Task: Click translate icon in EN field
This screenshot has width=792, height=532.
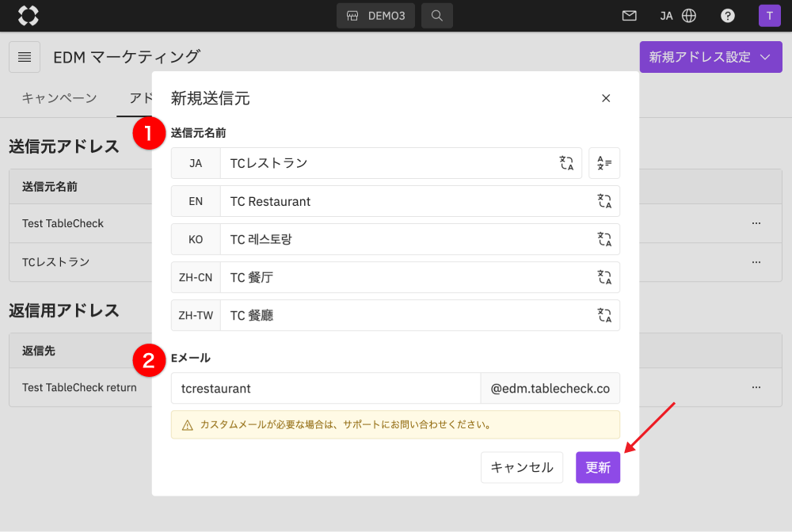Action: point(604,201)
